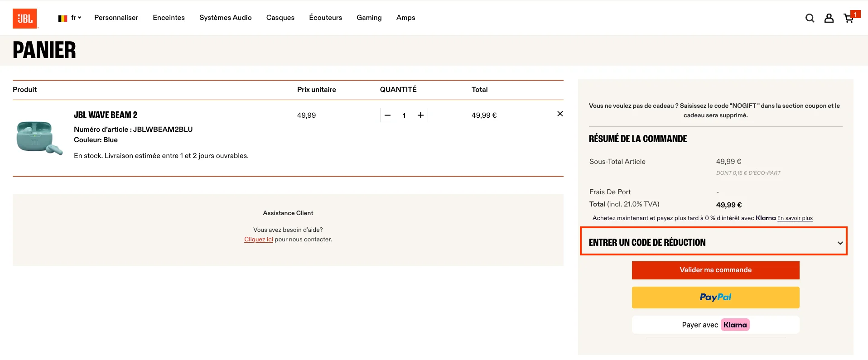
Task: Click the Total (incl. 21.0% TVA) label
Action: [624, 204]
